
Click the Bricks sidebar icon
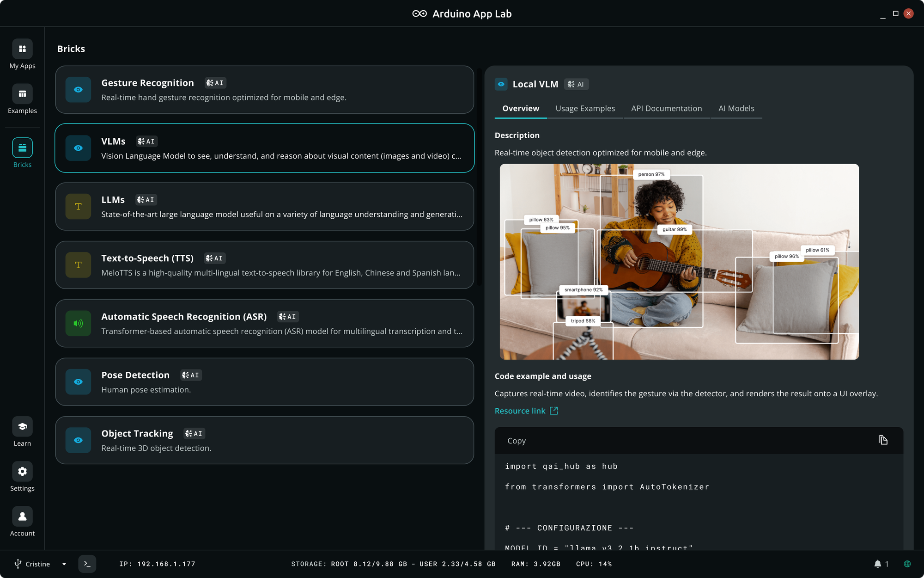click(22, 148)
